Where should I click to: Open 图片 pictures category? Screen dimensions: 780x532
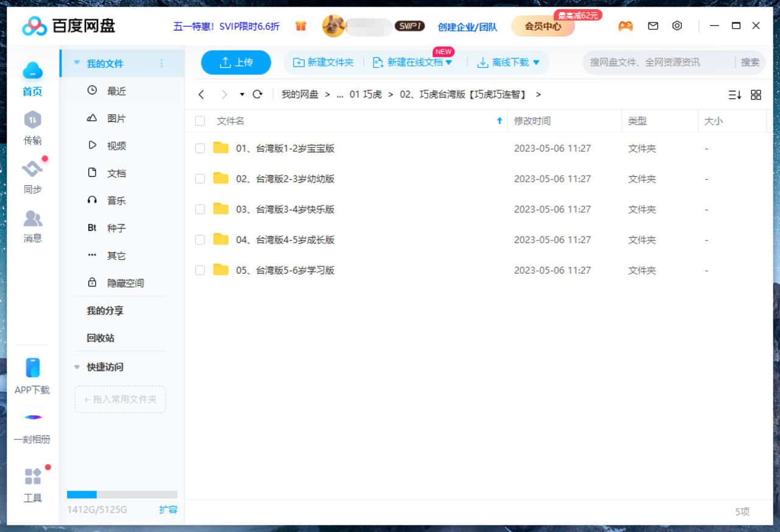coord(116,118)
